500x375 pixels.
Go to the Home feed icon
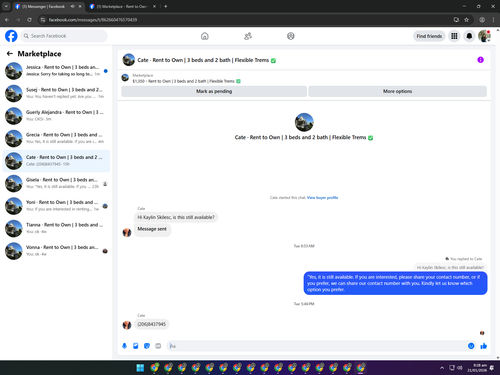tap(205, 36)
